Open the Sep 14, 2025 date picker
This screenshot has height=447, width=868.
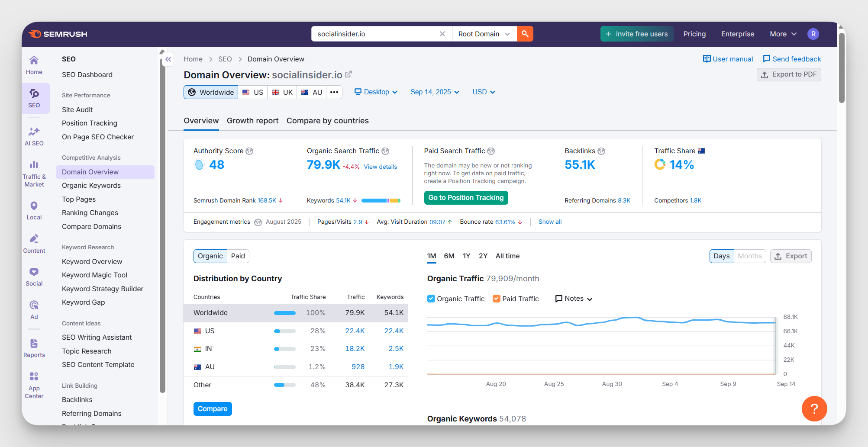point(435,92)
